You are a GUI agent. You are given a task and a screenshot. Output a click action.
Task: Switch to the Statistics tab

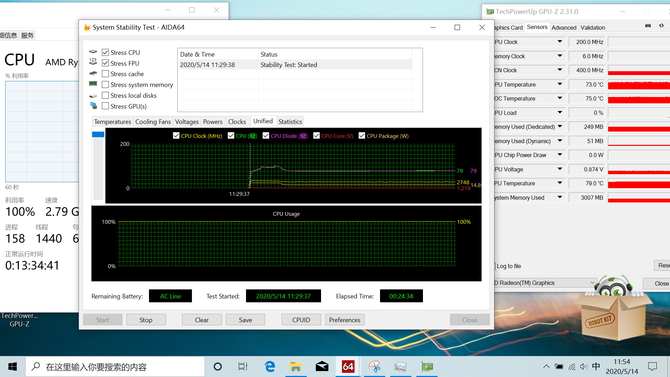click(x=290, y=121)
